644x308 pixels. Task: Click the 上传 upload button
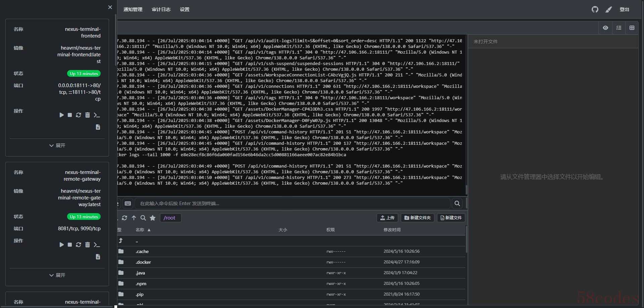pos(387,218)
